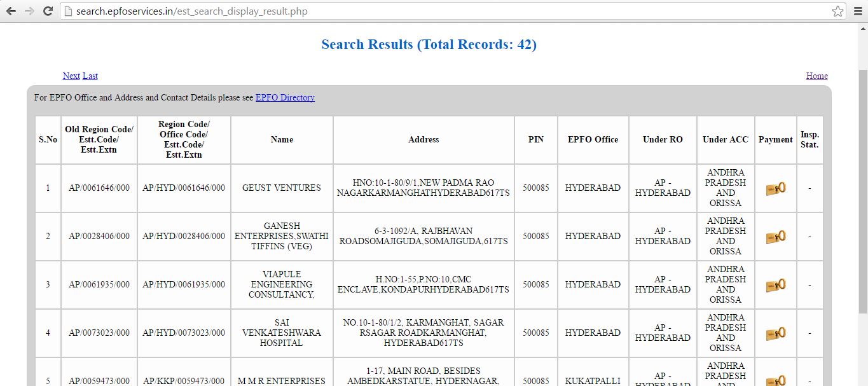Open Payment details for GANESH ENTERPRISES row

click(x=775, y=236)
